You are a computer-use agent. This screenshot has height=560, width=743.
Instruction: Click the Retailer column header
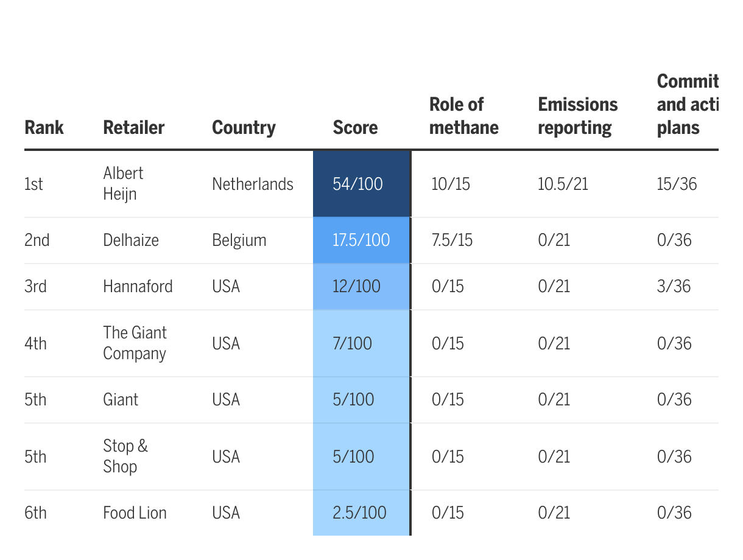tap(133, 128)
